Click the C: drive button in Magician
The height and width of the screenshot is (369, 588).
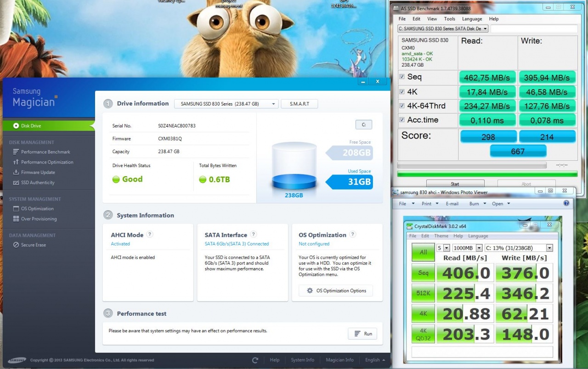tap(363, 125)
